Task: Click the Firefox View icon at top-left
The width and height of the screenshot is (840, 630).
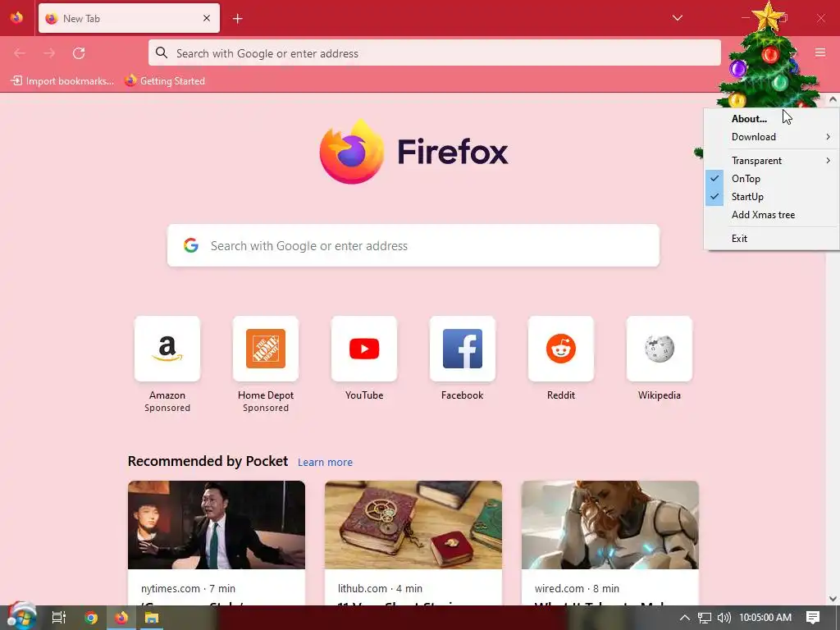Action: (x=16, y=18)
